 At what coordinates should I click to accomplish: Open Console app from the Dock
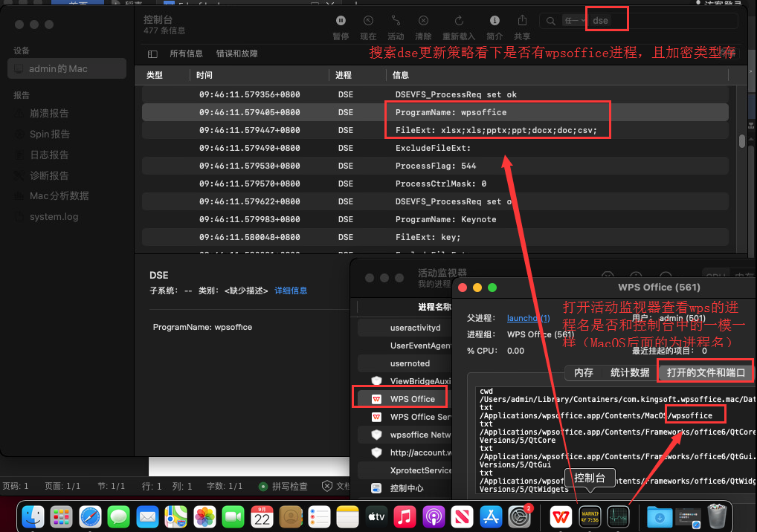point(590,517)
